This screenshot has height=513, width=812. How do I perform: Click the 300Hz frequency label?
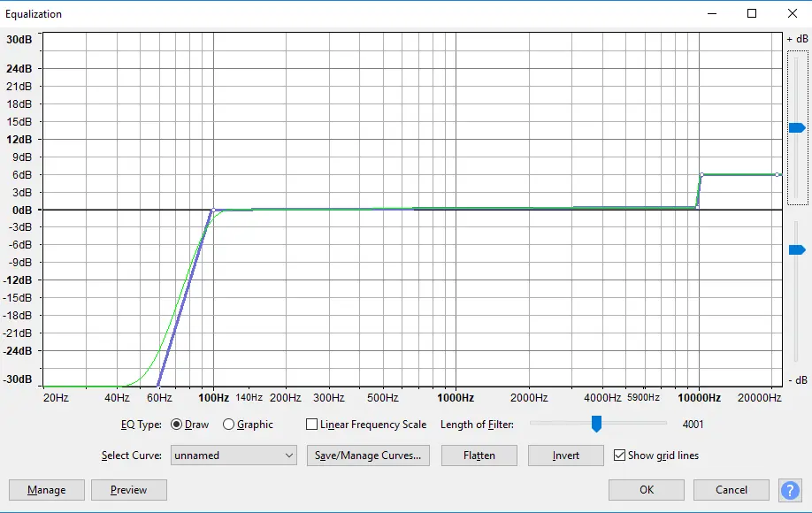[x=329, y=397]
